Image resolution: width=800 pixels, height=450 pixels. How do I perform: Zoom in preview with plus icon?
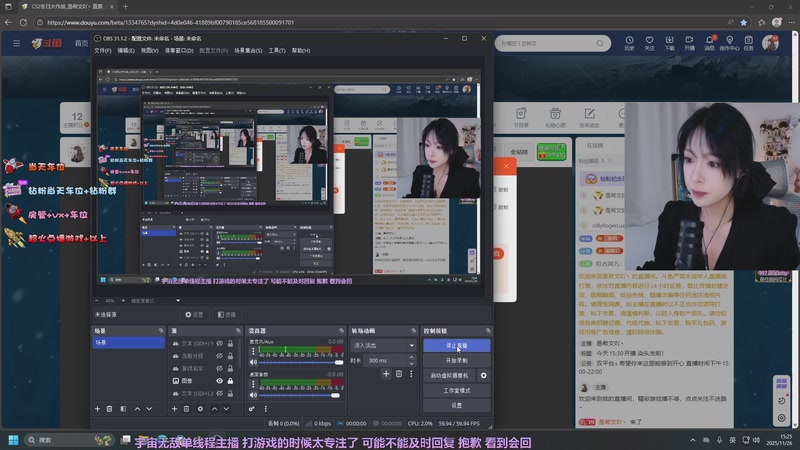point(123,301)
